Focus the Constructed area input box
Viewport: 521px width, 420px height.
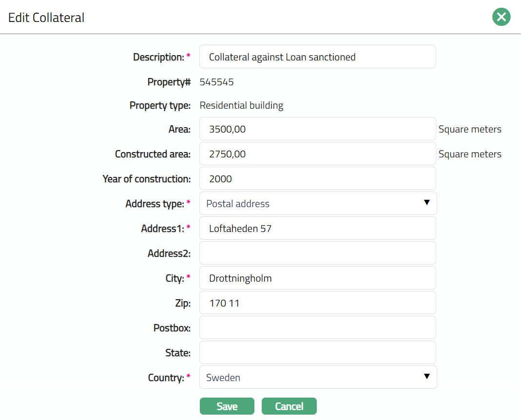[x=317, y=154]
